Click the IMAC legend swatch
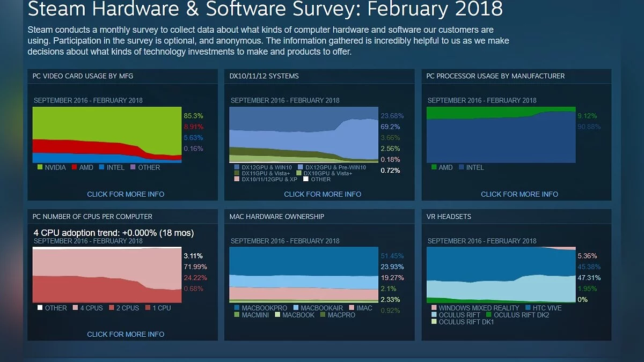The image size is (644, 362). (352, 308)
